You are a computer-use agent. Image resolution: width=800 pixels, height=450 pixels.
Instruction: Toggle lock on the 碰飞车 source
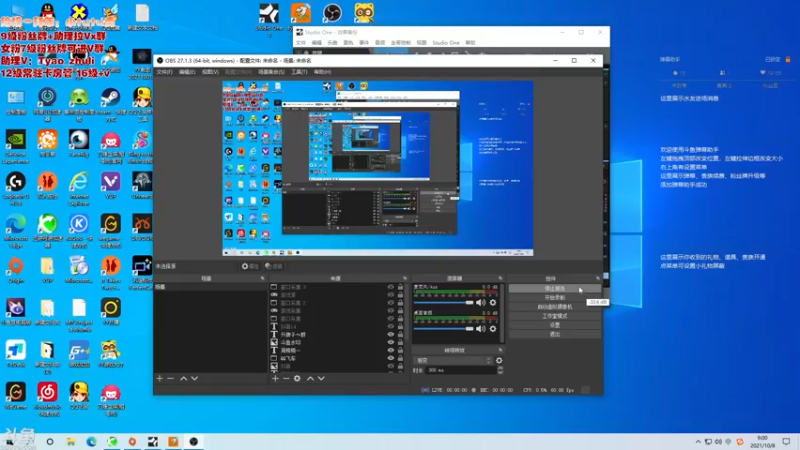(x=401, y=358)
